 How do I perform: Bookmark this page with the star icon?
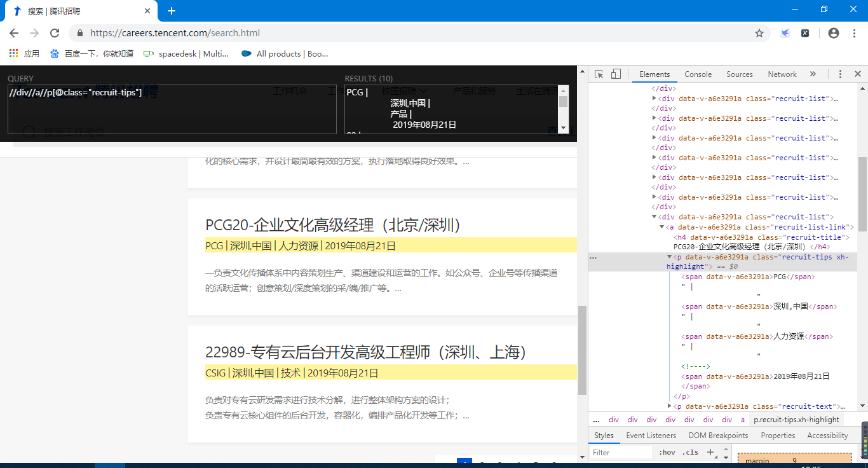(759, 33)
